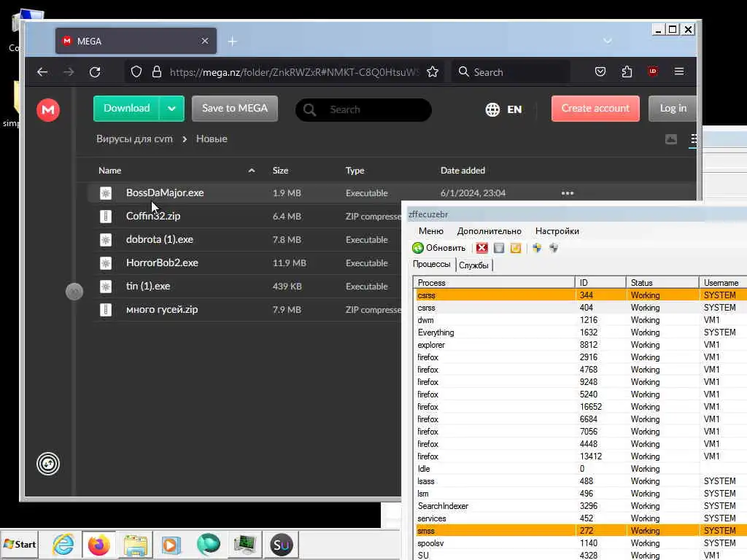Click the MEGA logo in the sidebar
This screenshot has width=747, height=560.
click(x=48, y=110)
